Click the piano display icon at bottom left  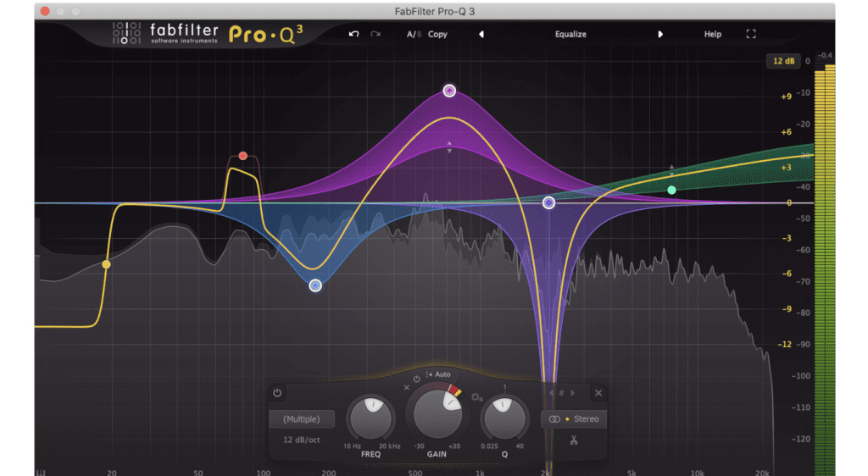pyautogui.click(x=41, y=472)
